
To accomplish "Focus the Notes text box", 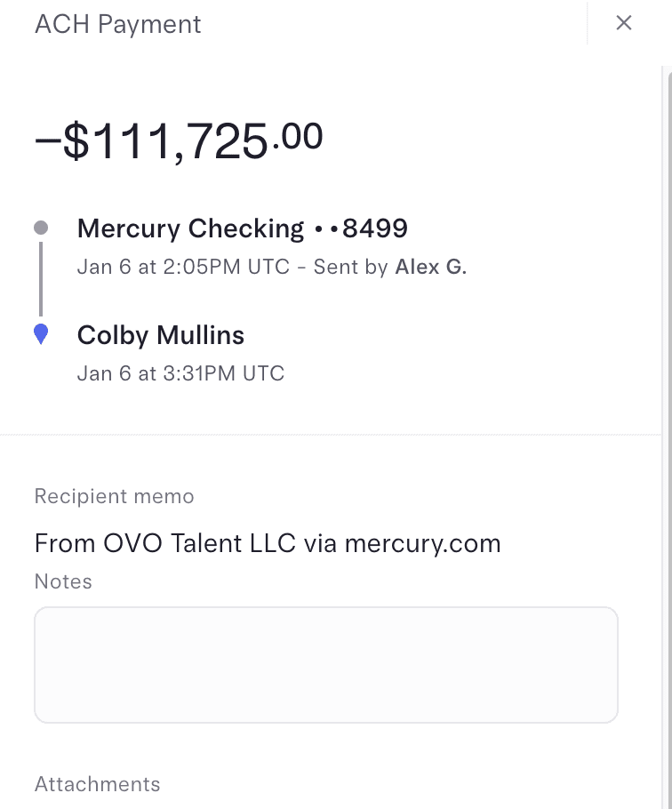I will [x=325, y=664].
